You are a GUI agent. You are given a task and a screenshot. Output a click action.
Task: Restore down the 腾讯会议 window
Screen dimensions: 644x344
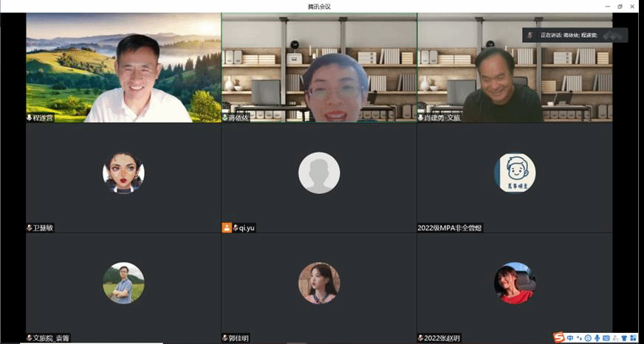tap(620, 6)
